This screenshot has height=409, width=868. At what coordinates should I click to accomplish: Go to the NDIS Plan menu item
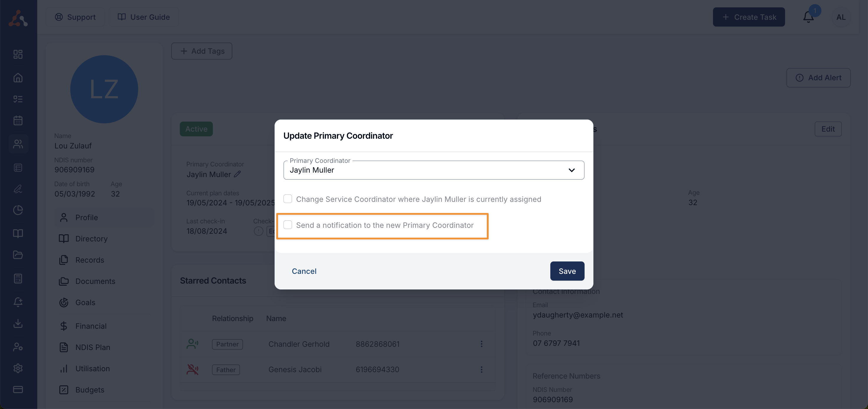point(93,347)
